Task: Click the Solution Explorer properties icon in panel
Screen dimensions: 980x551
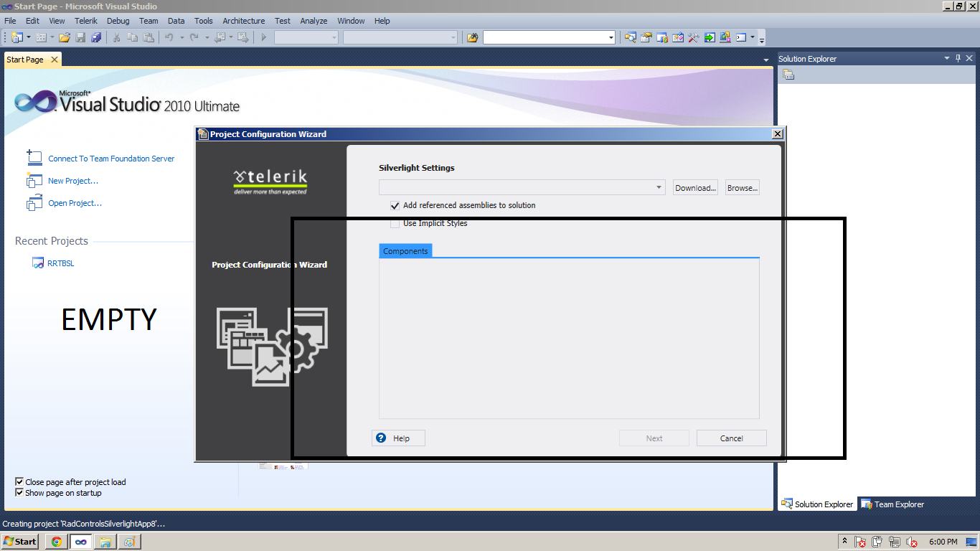Action: click(x=788, y=75)
